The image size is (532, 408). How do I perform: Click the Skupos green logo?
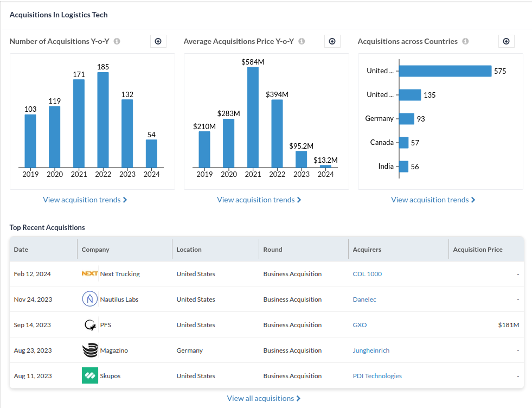click(89, 376)
